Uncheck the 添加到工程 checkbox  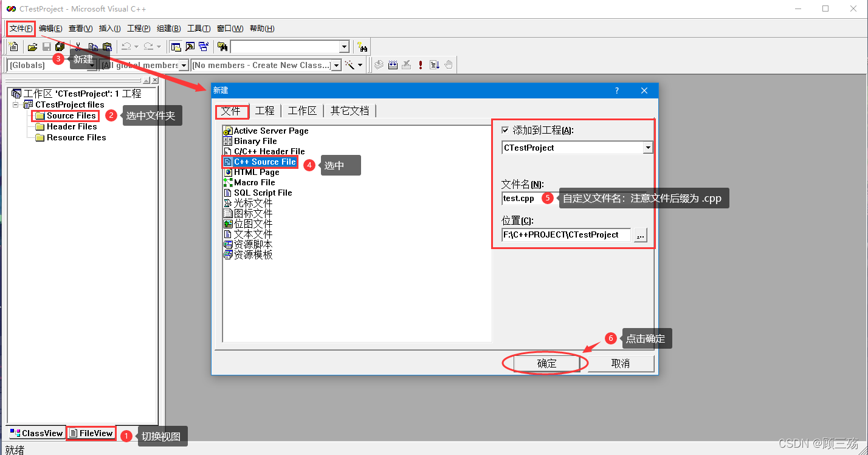[x=505, y=129]
